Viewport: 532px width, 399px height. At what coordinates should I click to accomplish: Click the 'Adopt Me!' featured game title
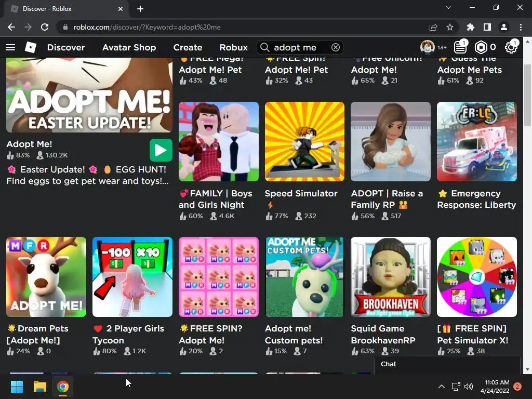[x=29, y=144]
